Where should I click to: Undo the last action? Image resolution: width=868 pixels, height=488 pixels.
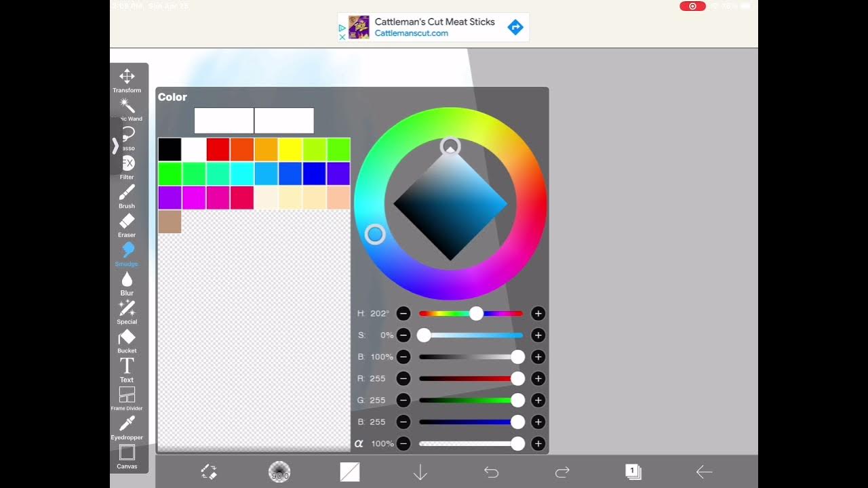tap(492, 472)
